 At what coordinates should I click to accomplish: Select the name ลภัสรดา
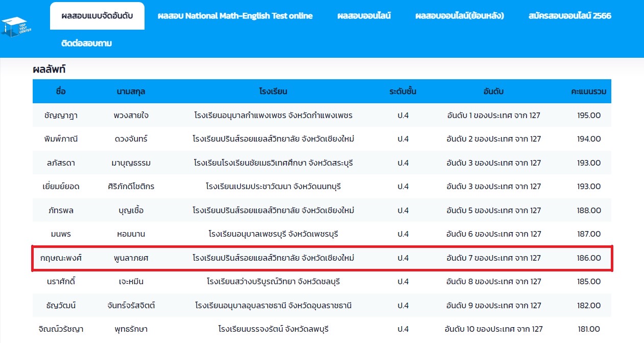(61, 163)
